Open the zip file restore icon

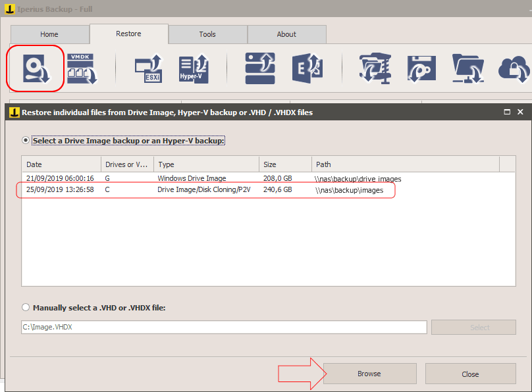(375, 68)
